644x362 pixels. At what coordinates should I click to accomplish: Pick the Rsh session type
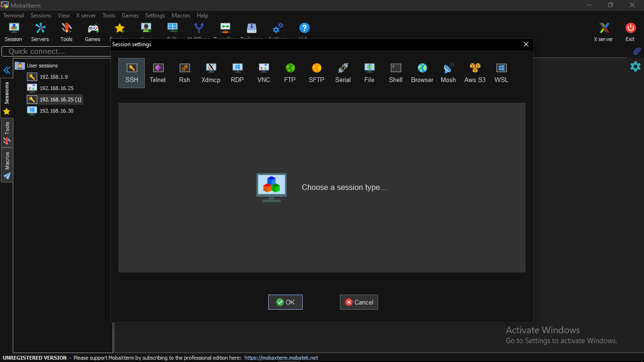pos(184,73)
